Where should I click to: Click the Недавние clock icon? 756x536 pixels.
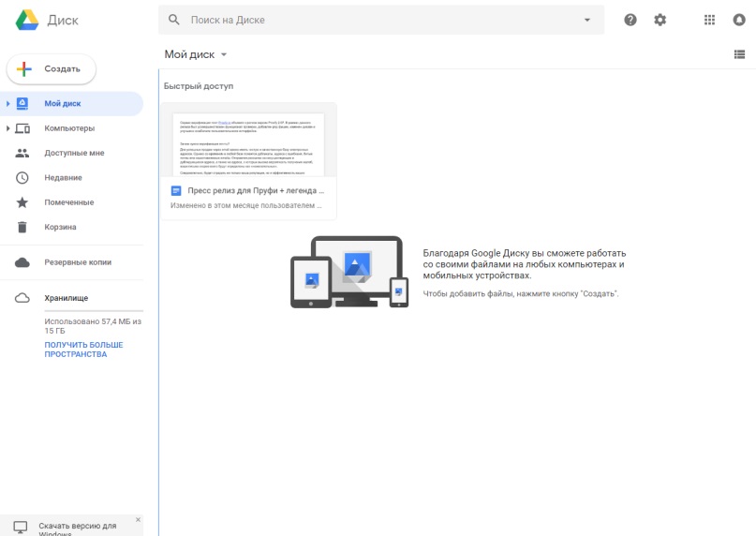click(22, 177)
